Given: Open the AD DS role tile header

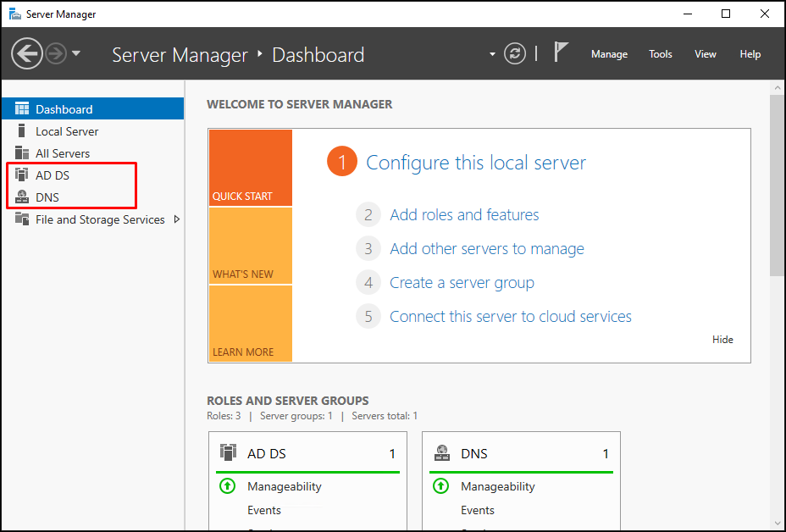Looking at the screenshot, I should [x=307, y=453].
